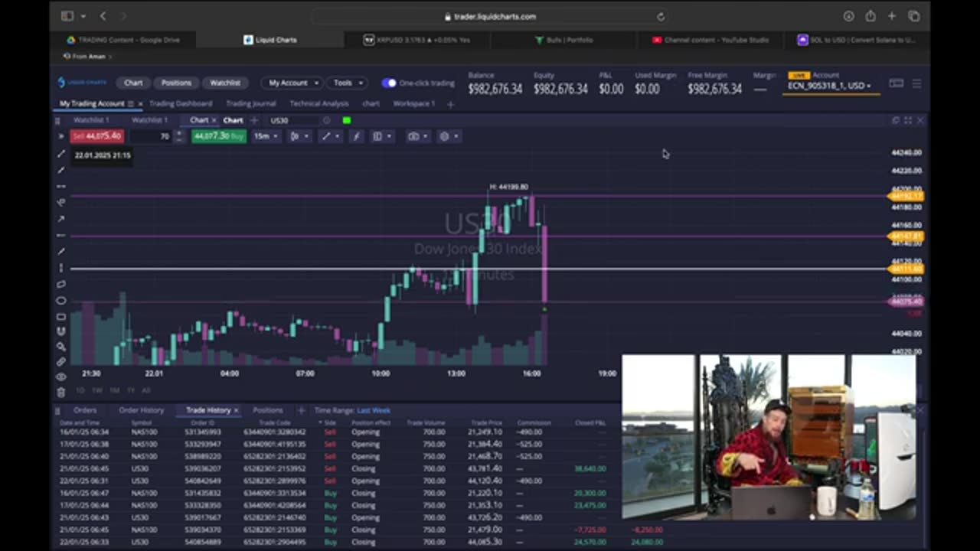Select the parallelogram channel drawing tool

pyautogui.click(x=61, y=284)
